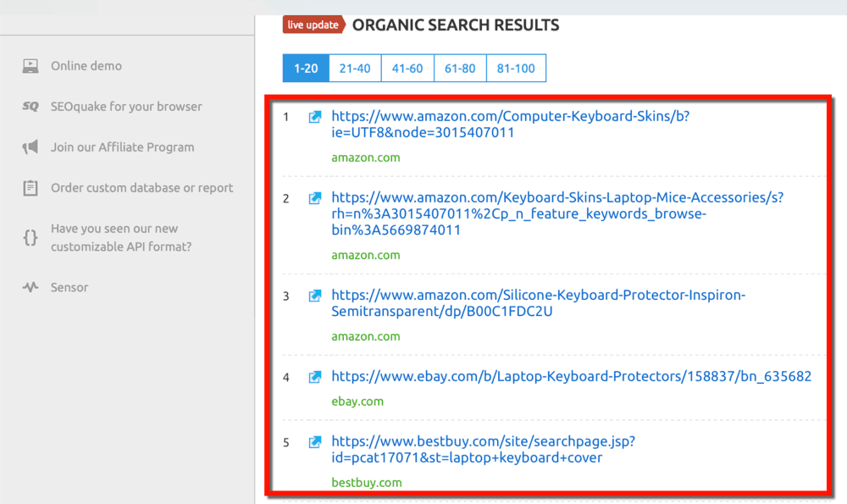The width and height of the screenshot is (847, 504).
Task: Open SEOquake for your browser link
Action: coord(126,107)
